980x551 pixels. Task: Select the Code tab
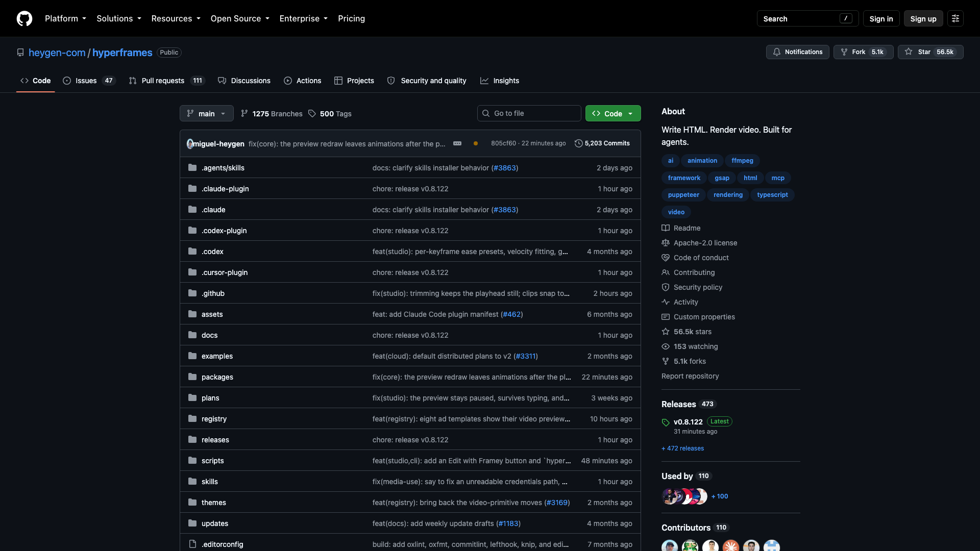[x=36, y=81]
